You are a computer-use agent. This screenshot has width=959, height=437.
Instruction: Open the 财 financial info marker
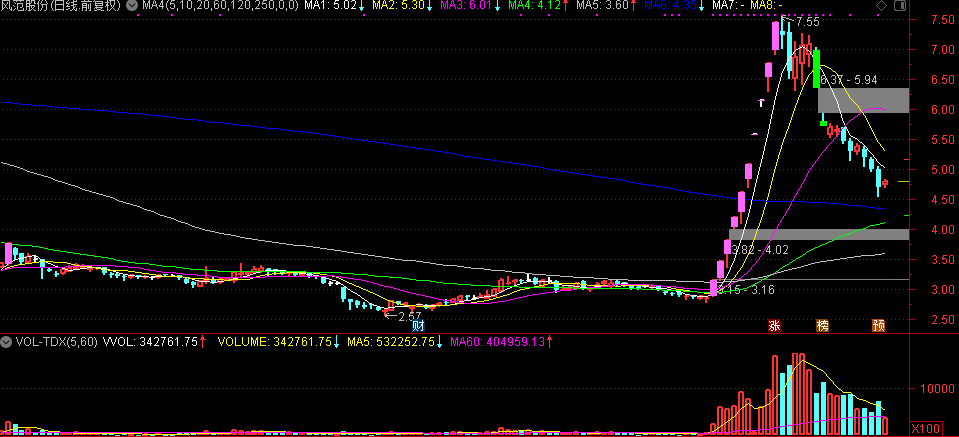coord(418,325)
